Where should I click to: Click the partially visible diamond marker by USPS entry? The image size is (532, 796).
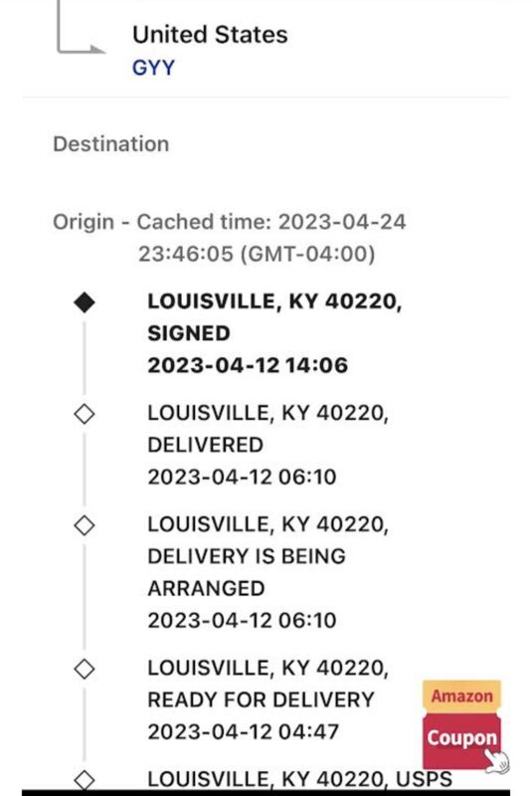[x=85, y=780]
